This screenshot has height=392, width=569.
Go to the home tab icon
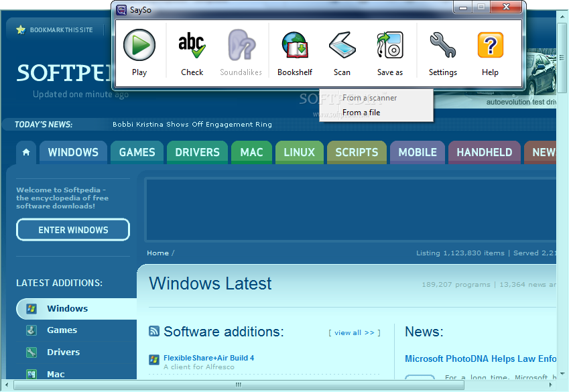tap(26, 152)
